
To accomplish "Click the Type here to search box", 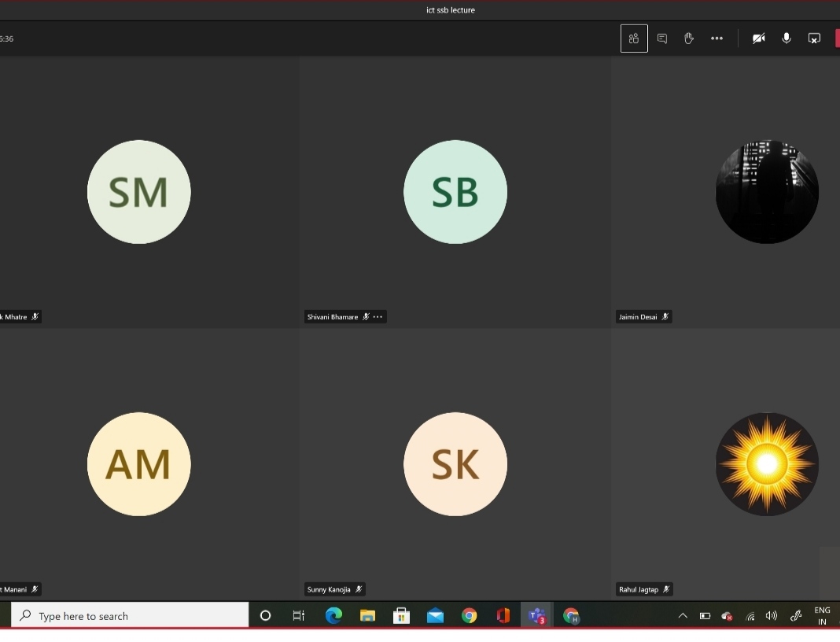I will [130, 616].
